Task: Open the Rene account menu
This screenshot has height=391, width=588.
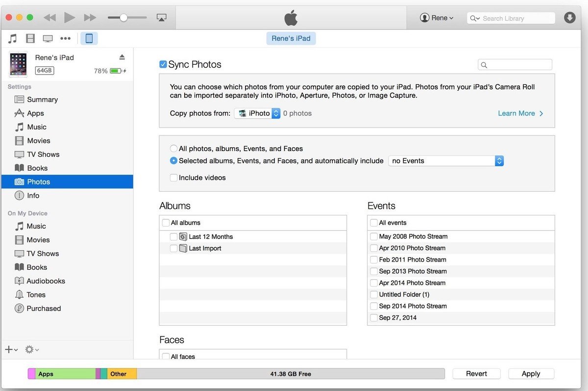Action: pyautogui.click(x=437, y=18)
